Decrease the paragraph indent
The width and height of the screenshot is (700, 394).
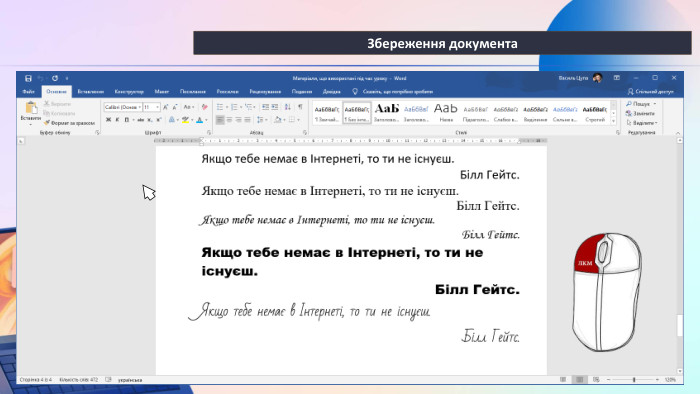[x=265, y=107]
